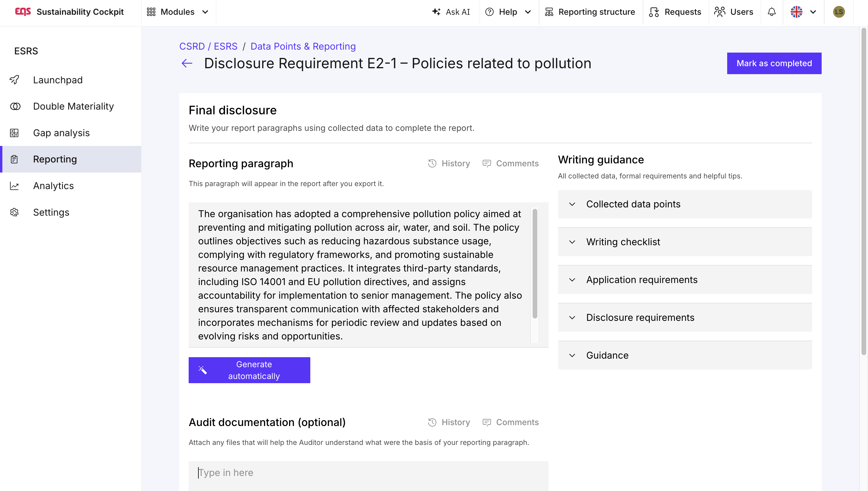Click Generate automatically button

click(x=249, y=370)
